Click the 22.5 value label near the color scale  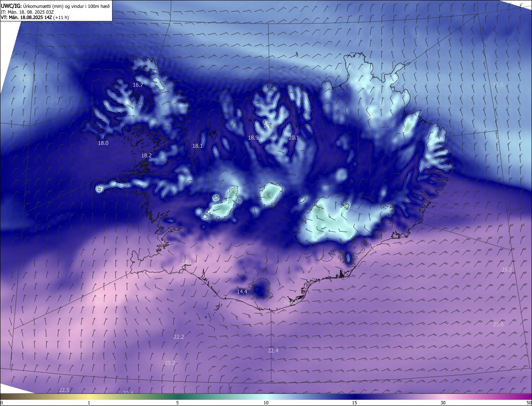click(x=64, y=390)
